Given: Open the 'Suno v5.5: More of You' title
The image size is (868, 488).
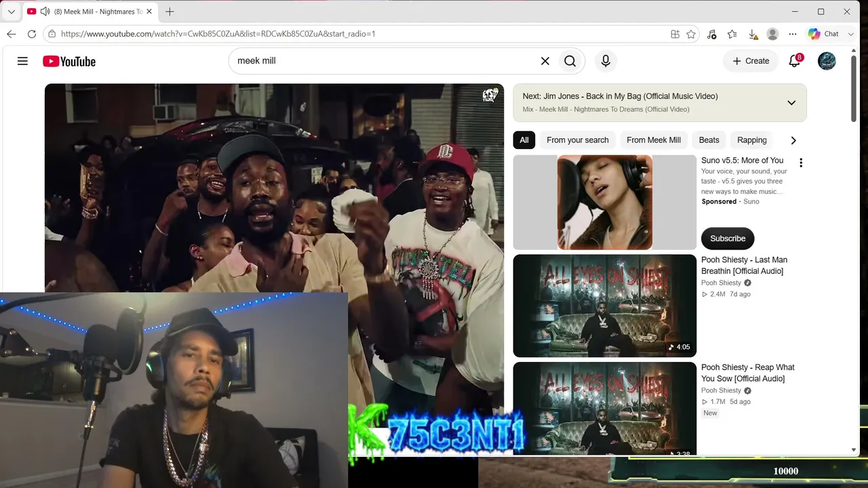Looking at the screenshot, I should pyautogui.click(x=742, y=161).
